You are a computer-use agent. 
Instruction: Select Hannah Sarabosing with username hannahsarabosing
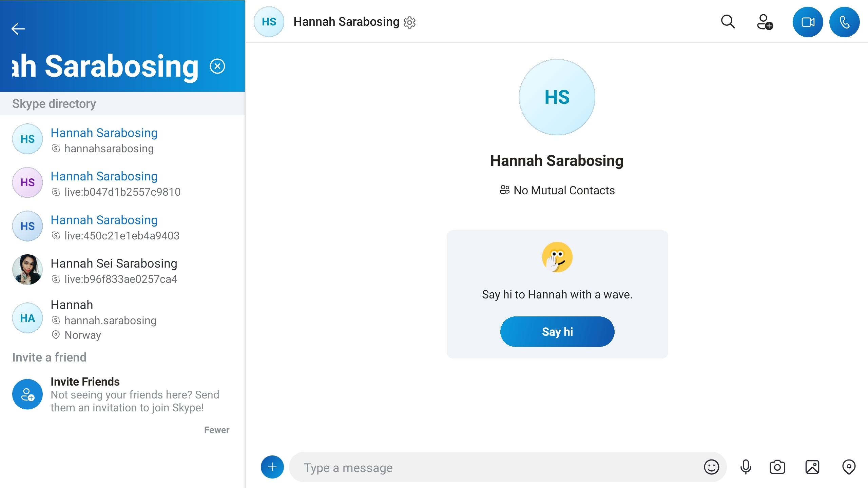tap(122, 139)
